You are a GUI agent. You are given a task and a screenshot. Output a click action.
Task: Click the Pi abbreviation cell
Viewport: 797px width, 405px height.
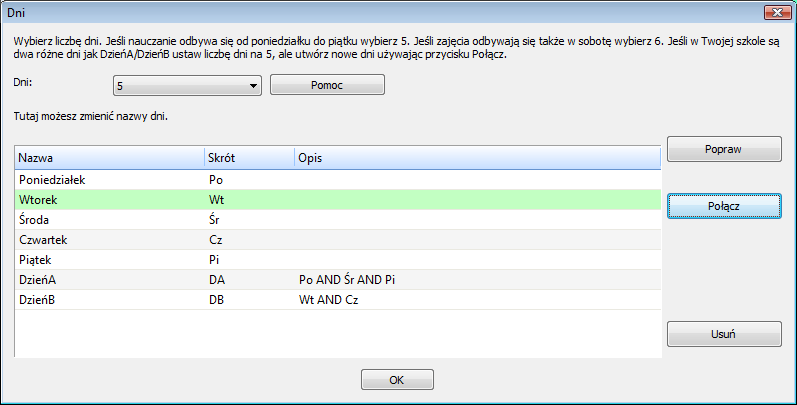[214, 260]
